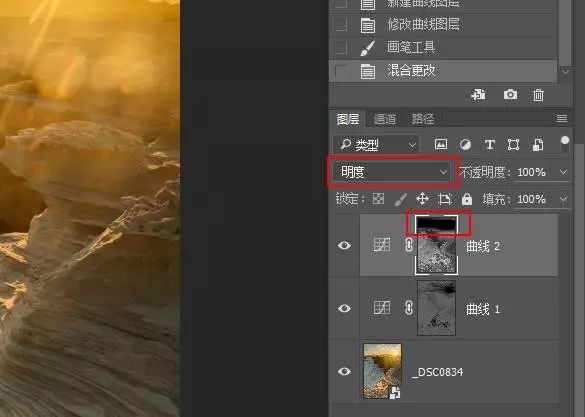Viewport: 585px width, 417px height.
Task: Create new snapshot camera icon
Action: [x=510, y=94]
